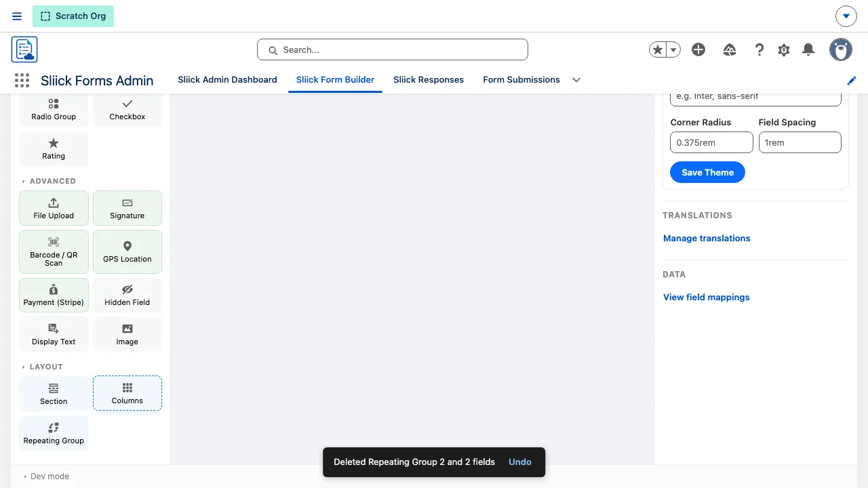Click the Scratch Org badge
Screen dimensions: 868x488
(73, 16)
